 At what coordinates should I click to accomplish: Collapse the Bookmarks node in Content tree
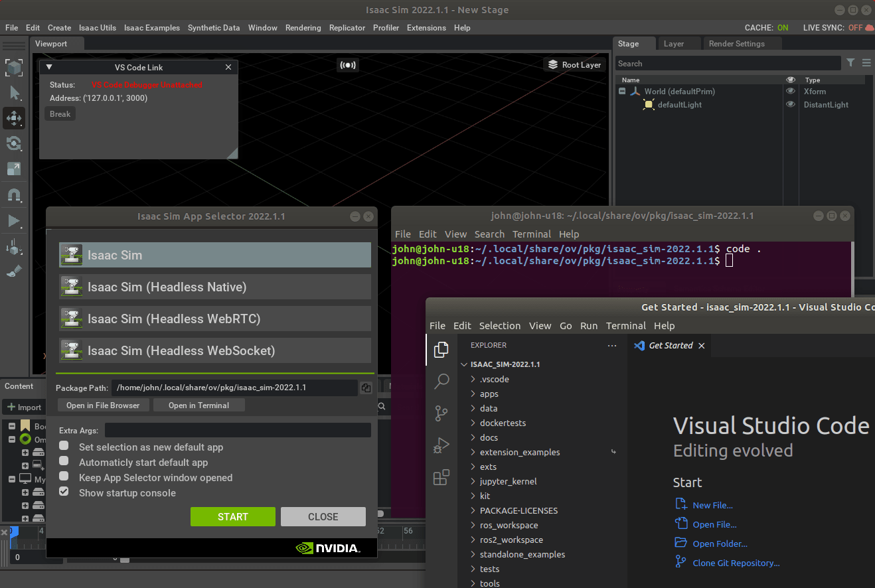point(11,425)
